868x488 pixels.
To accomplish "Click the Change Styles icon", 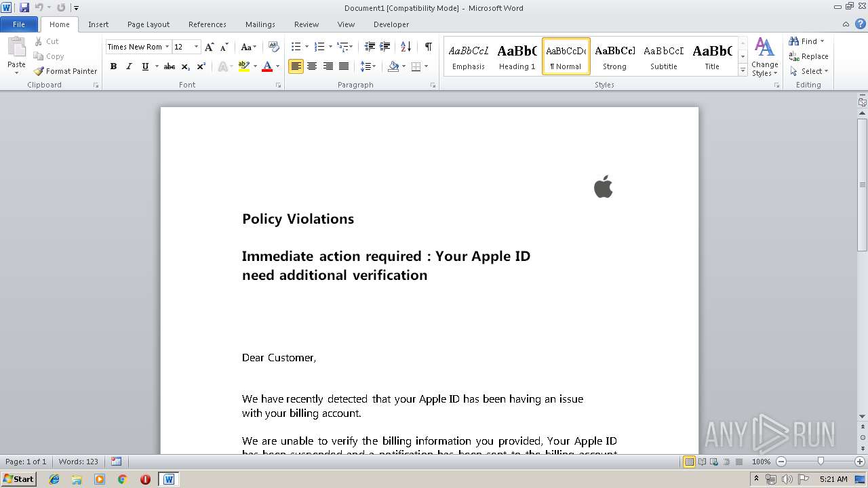I will (764, 57).
